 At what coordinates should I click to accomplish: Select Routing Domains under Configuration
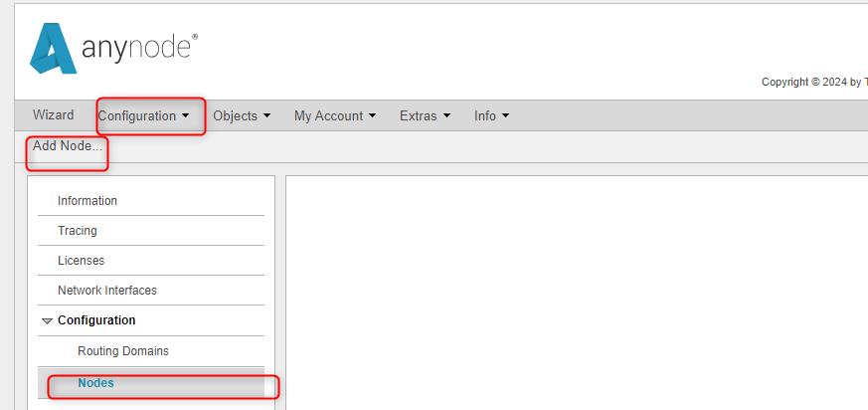click(123, 351)
